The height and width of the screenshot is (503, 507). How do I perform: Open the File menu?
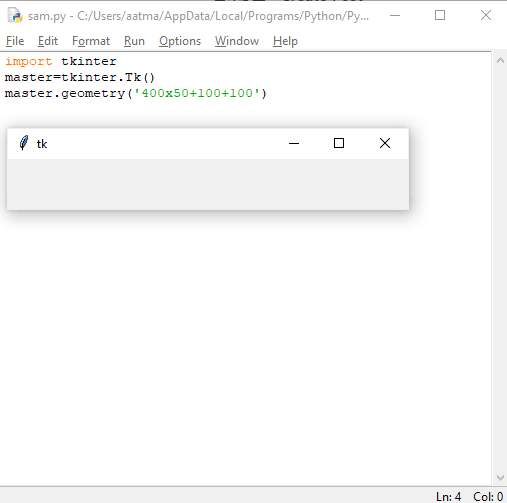click(x=15, y=41)
